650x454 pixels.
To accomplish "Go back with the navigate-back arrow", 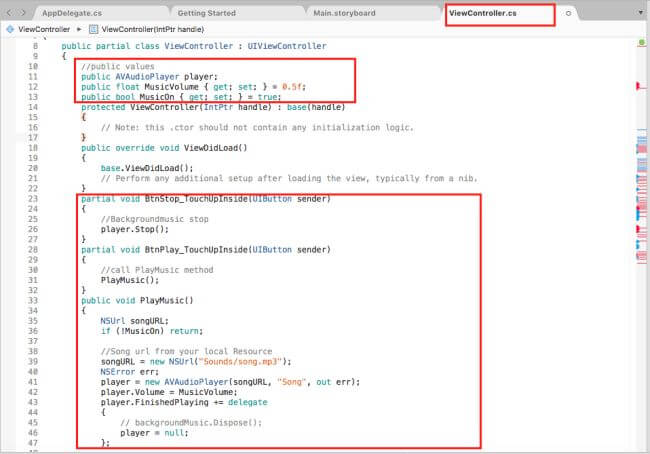I will pyautogui.click(x=9, y=13).
